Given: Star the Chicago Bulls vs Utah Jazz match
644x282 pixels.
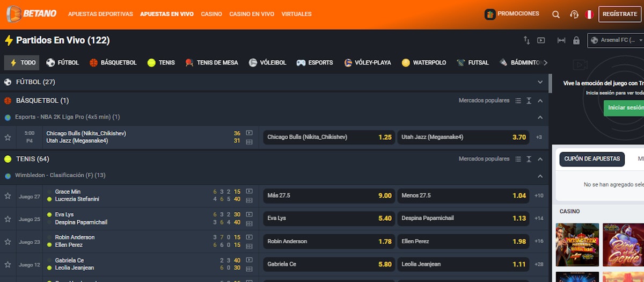Looking at the screenshot, I should (8, 138).
